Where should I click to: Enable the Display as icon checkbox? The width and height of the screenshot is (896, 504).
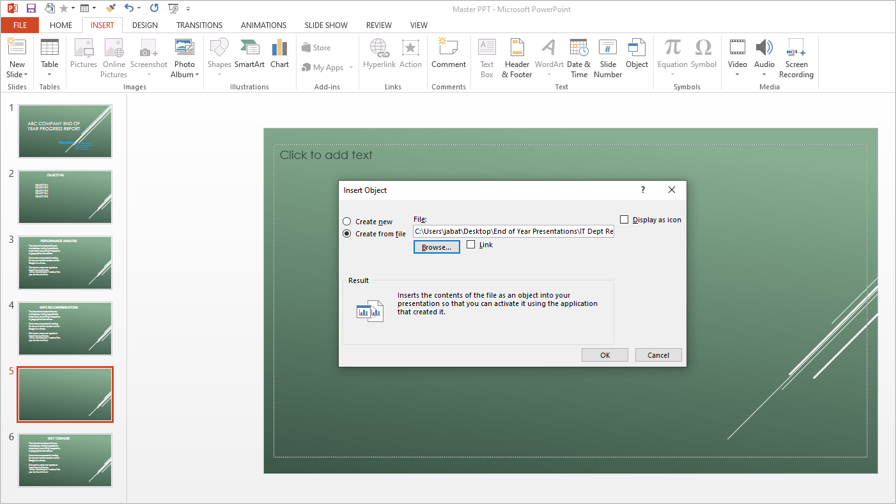point(624,220)
